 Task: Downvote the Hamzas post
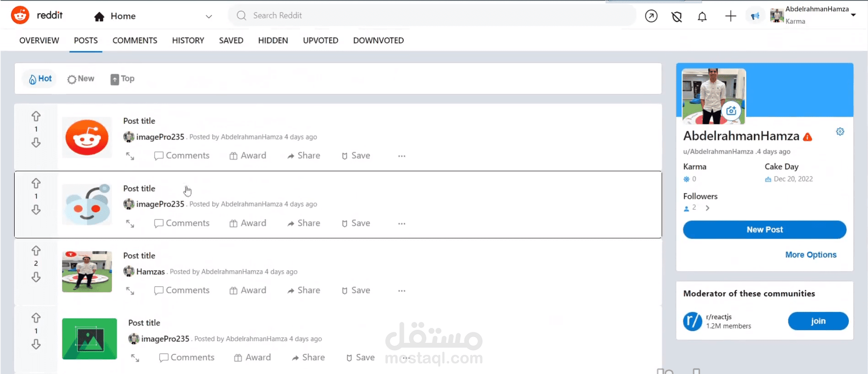coord(36,277)
